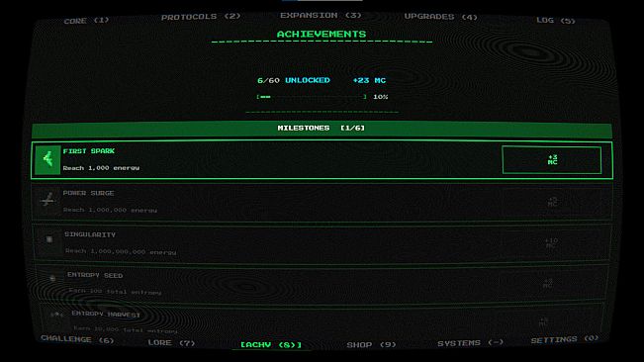
Task: View the LOG (5) tab
Action: (x=556, y=20)
